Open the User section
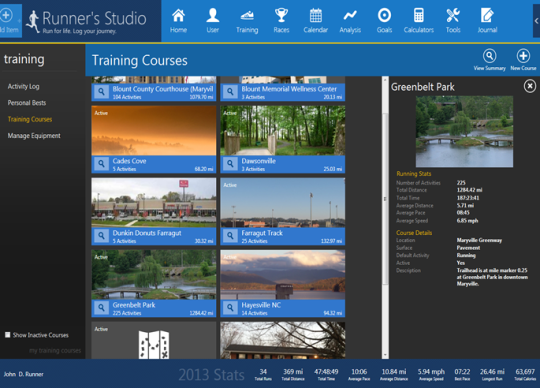 click(x=212, y=21)
